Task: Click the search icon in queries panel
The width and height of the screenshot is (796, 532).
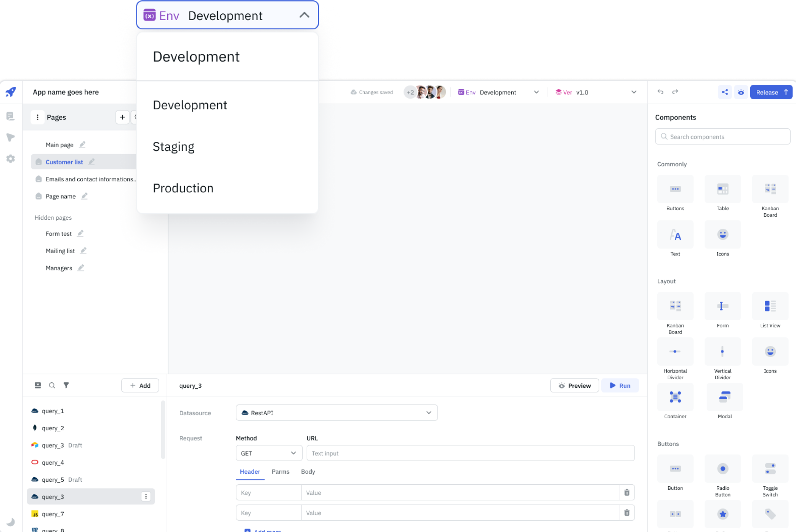Action: pos(52,385)
